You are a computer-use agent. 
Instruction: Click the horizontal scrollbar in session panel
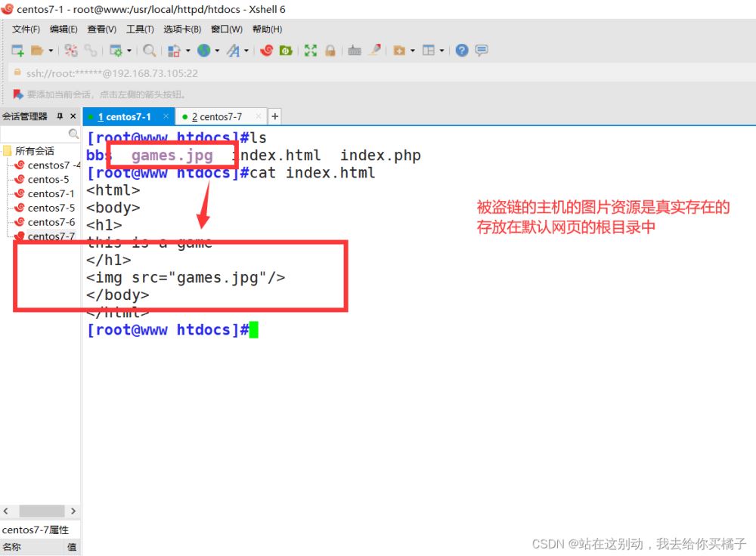tap(41, 511)
